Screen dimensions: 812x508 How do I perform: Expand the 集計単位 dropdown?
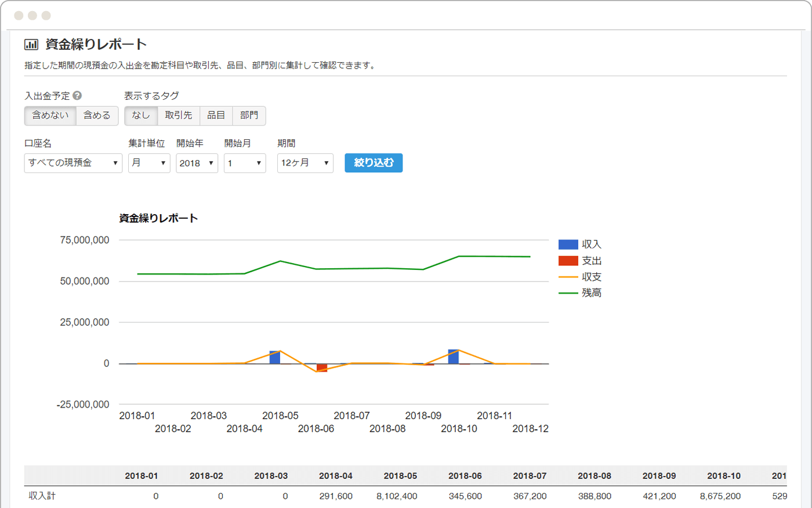(149, 163)
